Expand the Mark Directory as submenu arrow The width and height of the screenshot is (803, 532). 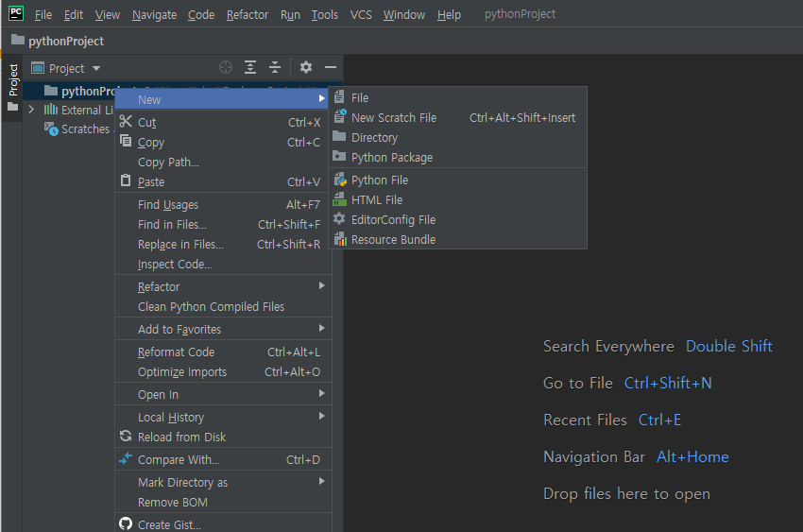tap(321, 481)
